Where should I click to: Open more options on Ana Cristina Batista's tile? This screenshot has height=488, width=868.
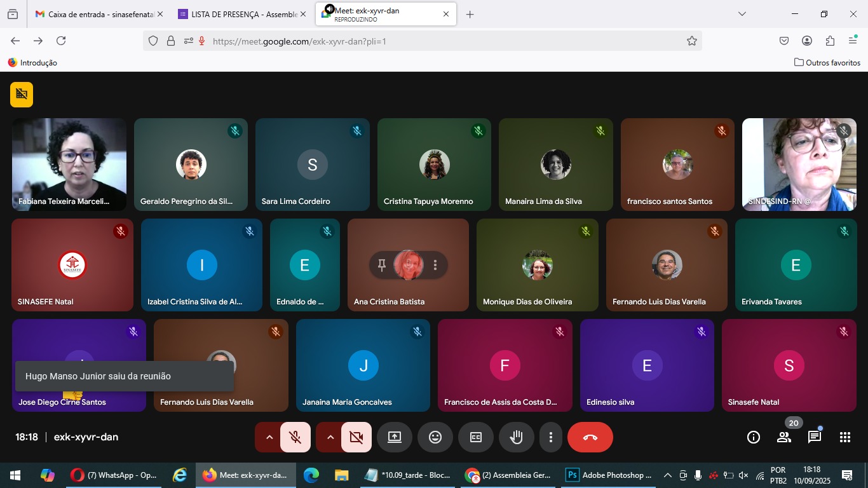click(x=435, y=265)
